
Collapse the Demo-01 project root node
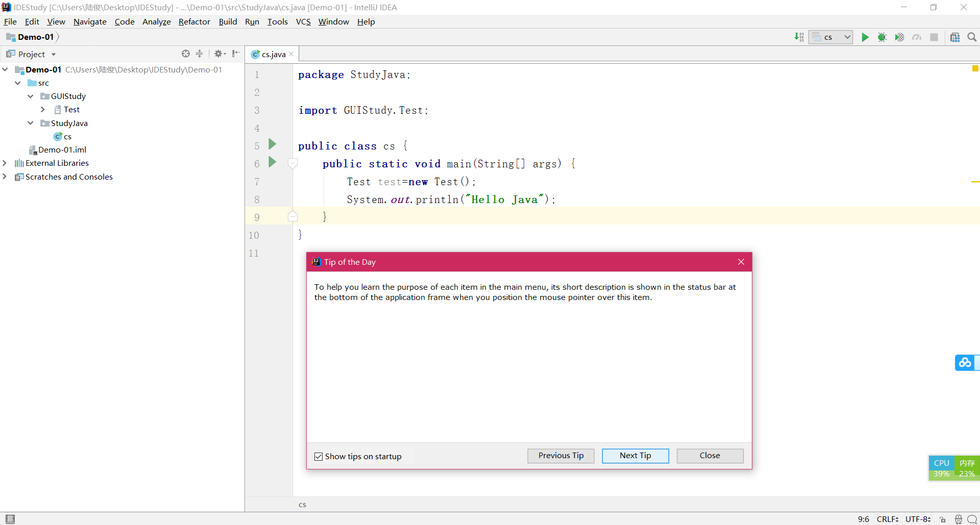(x=5, y=69)
